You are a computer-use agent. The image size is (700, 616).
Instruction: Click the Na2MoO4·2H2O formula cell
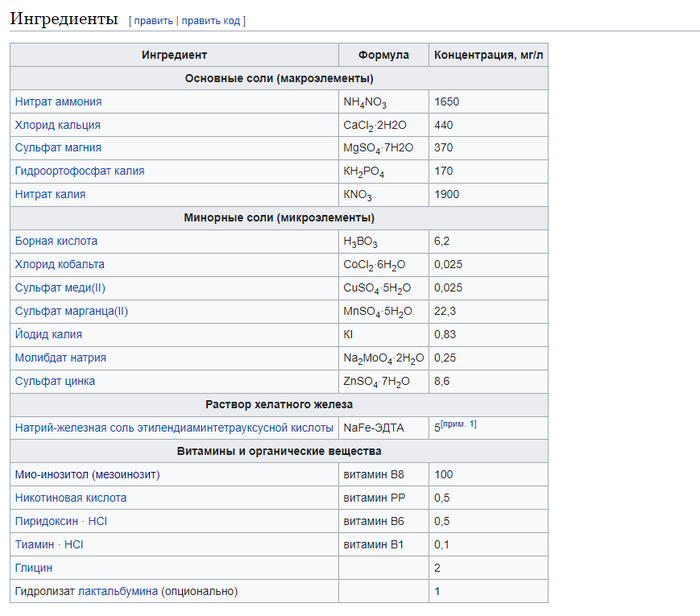point(383,358)
